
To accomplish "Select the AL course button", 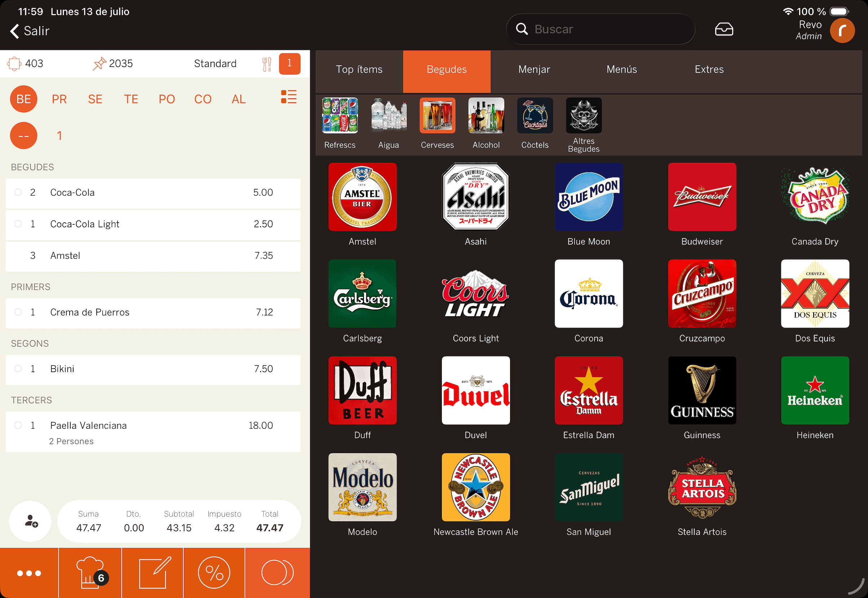I will pos(239,99).
